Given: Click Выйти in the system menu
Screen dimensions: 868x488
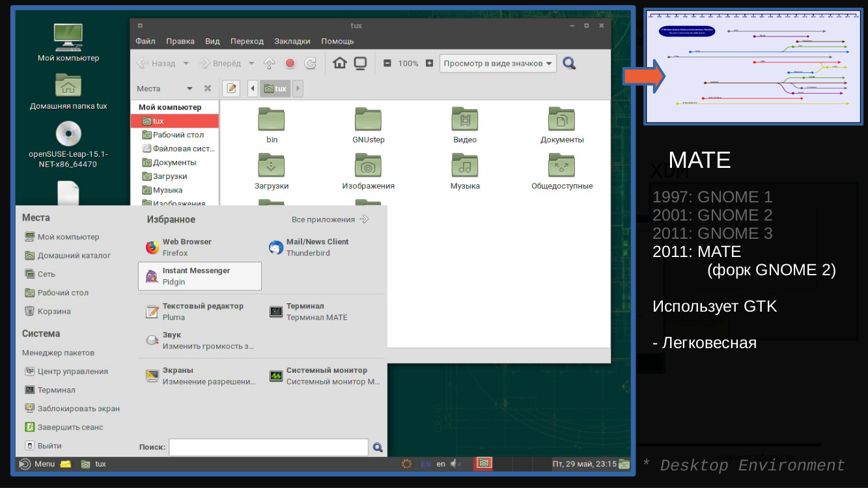Looking at the screenshot, I should tap(43, 446).
